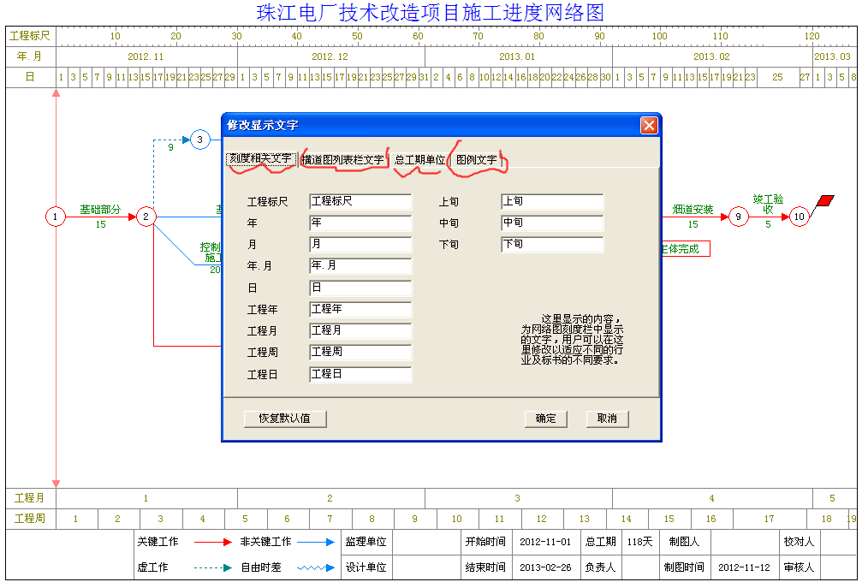The image size is (868, 588).
Task: Select the 总工期单位 tab
Action: (419, 159)
